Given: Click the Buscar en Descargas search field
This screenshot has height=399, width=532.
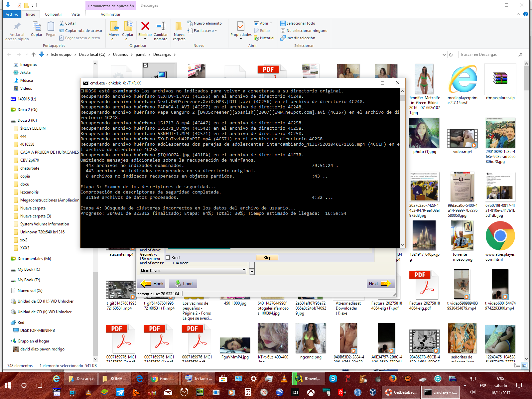Looking at the screenshot, I should tap(488, 55).
